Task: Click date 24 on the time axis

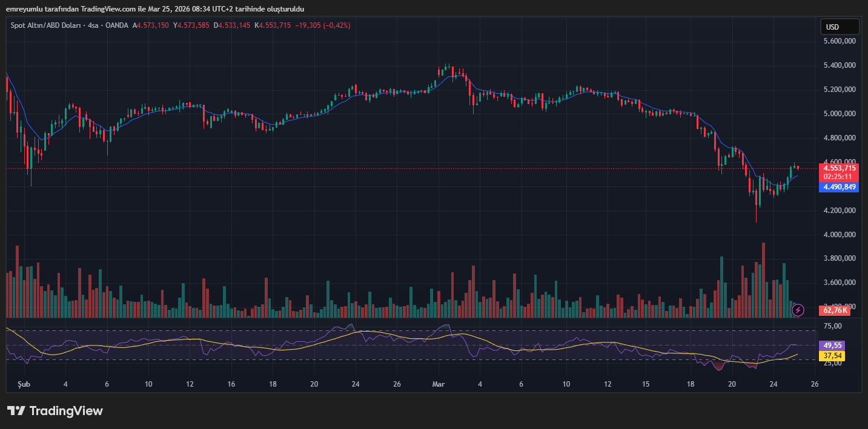Action: point(773,384)
